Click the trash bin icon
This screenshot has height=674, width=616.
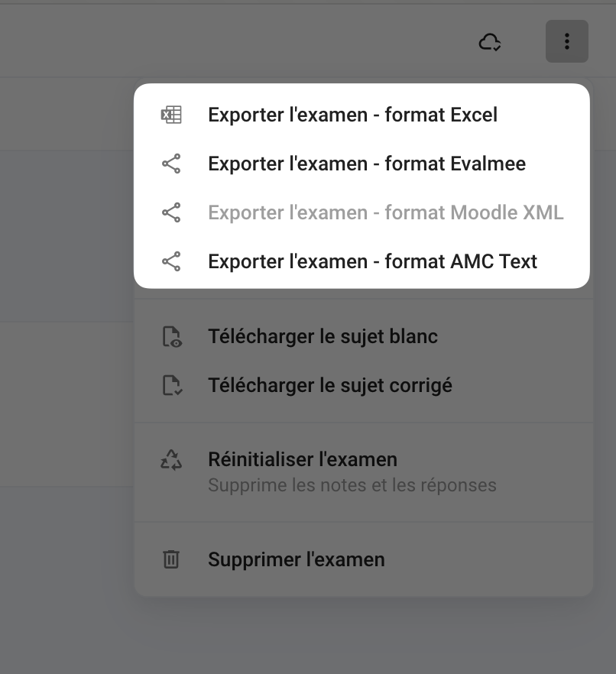click(x=171, y=559)
